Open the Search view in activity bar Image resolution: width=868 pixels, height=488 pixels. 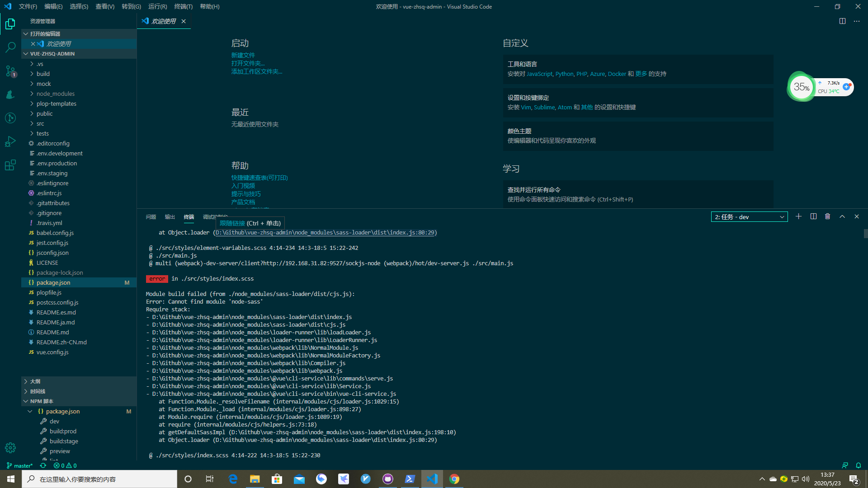pos(10,47)
